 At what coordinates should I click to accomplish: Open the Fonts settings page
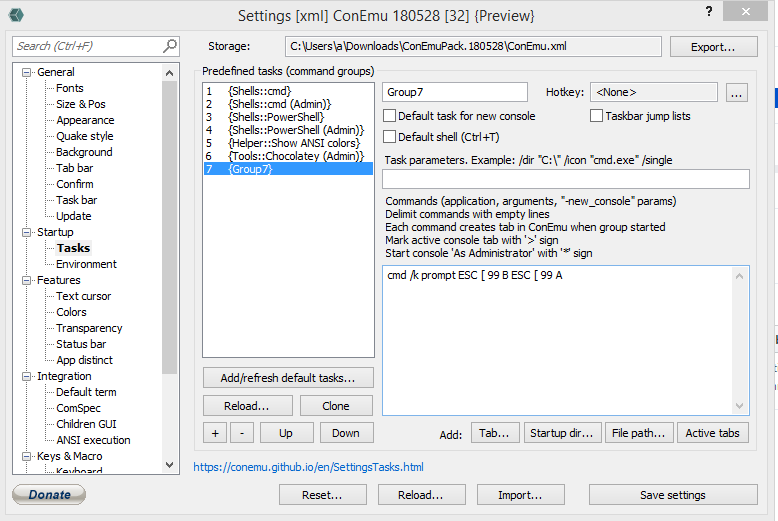click(69, 88)
